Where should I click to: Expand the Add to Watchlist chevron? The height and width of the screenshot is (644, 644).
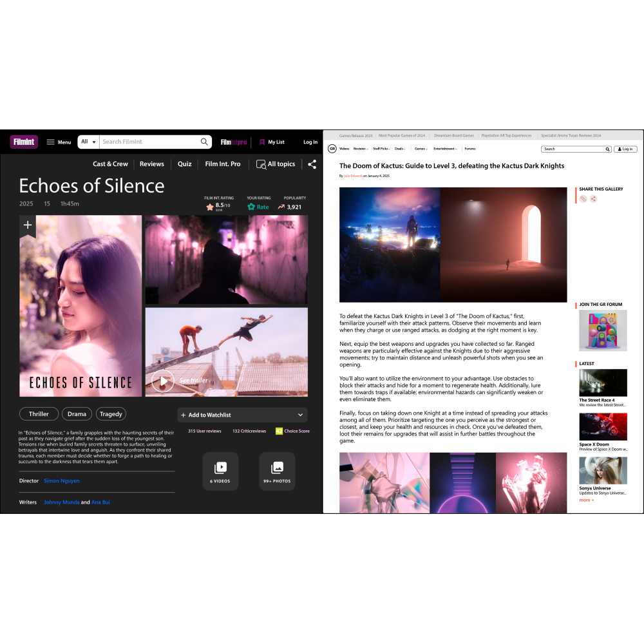pyautogui.click(x=300, y=415)
